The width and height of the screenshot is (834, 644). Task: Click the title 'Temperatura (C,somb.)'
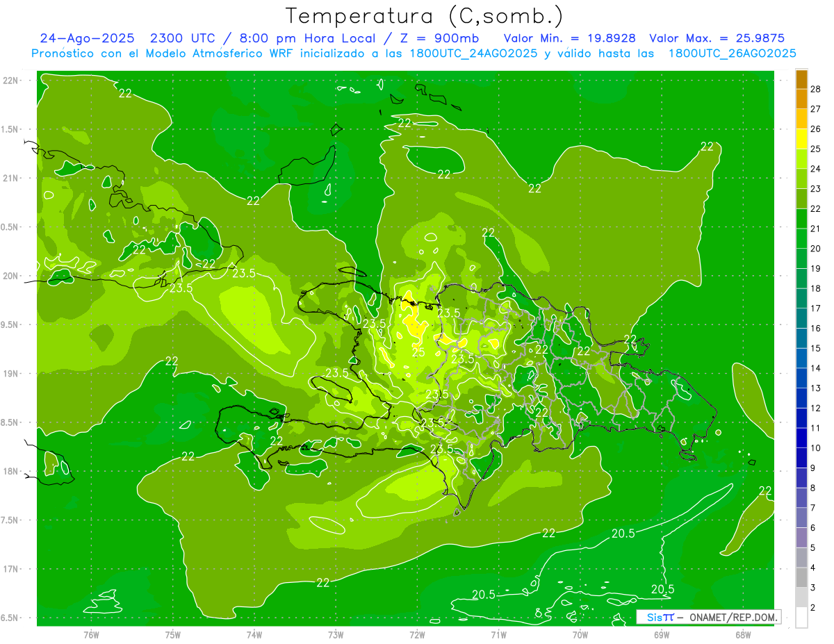[425, 16]
